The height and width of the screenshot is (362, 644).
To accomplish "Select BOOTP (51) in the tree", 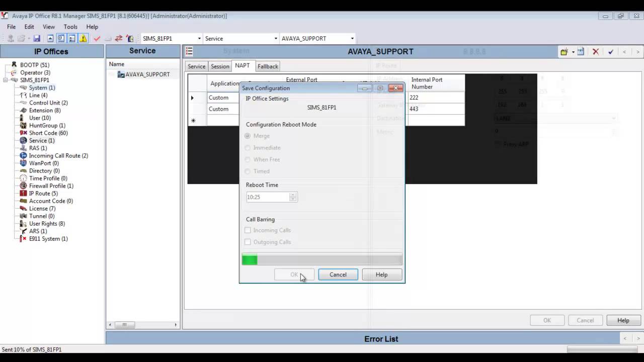I will (x=35, y=65).
